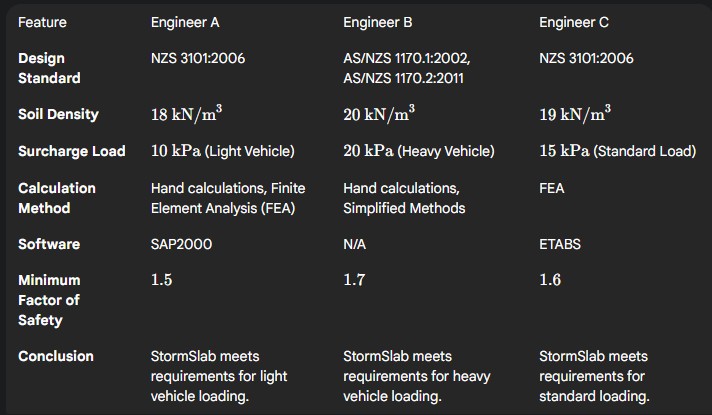Click the 20 kPa (Heavy Vehicle) cell
This screenshot has width=712, height=415.
point(418,151)
